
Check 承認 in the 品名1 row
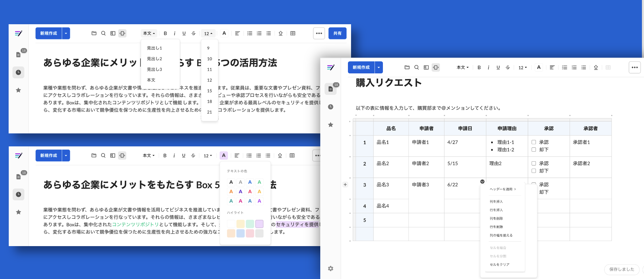534,142
